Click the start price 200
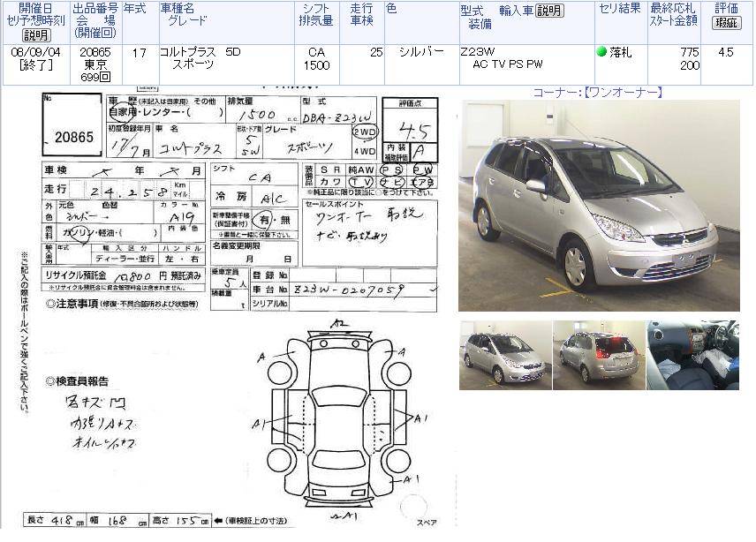Viewport: 756px width, 542px height. 690,65
